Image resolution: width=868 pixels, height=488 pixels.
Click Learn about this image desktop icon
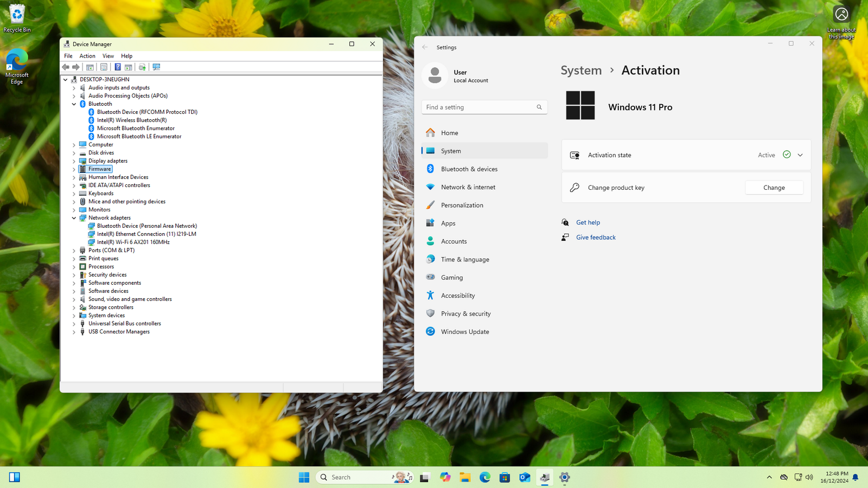tap(841, 23)
